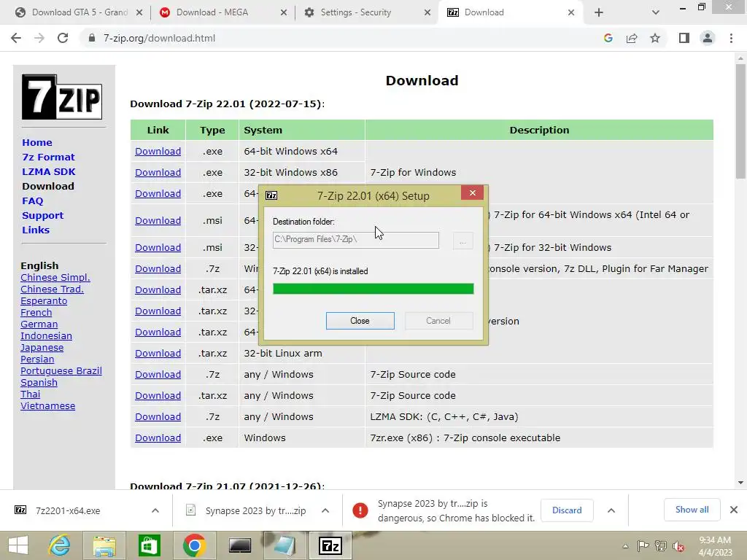Switch language to Chinese Simpl.

(55, 278)
